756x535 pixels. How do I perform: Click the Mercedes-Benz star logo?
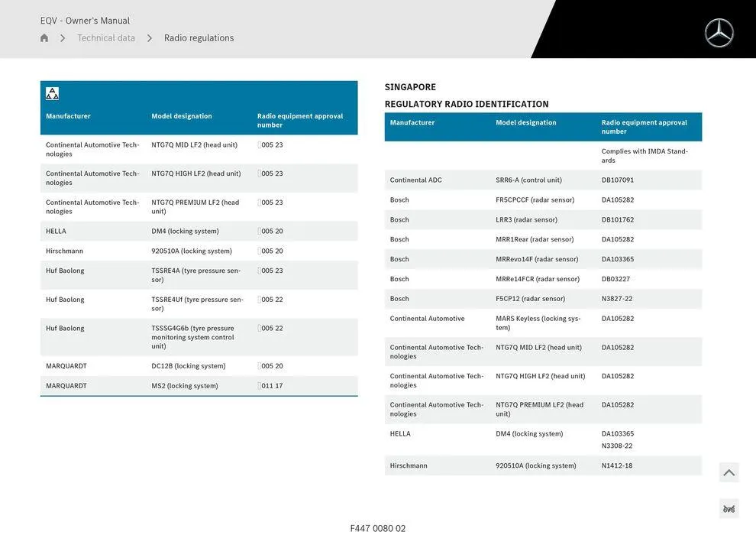point(719,34)
